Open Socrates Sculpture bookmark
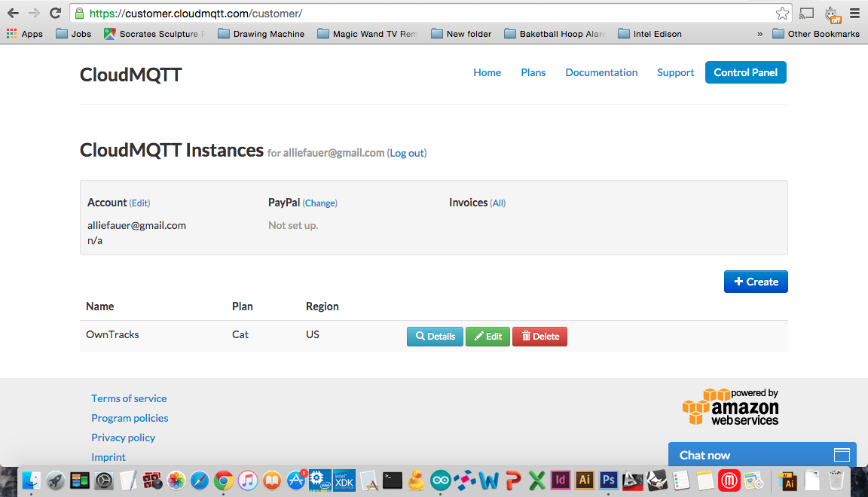Viewport: 868px width, 497px height. (x=154, y=34)
